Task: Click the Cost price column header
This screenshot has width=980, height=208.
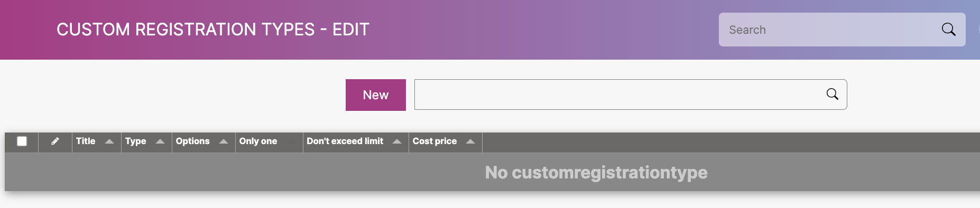Action: tap(434, 141)
